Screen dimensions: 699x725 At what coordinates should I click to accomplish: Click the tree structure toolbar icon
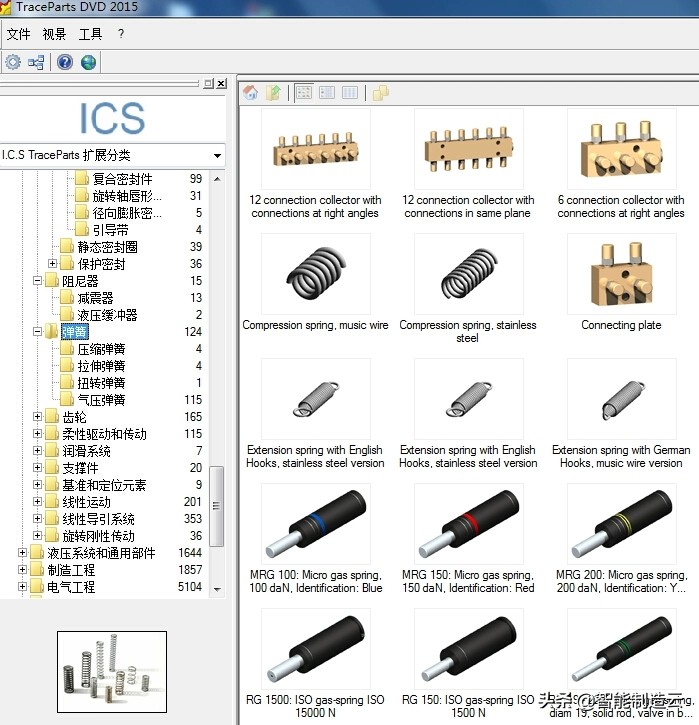point(36,62)
